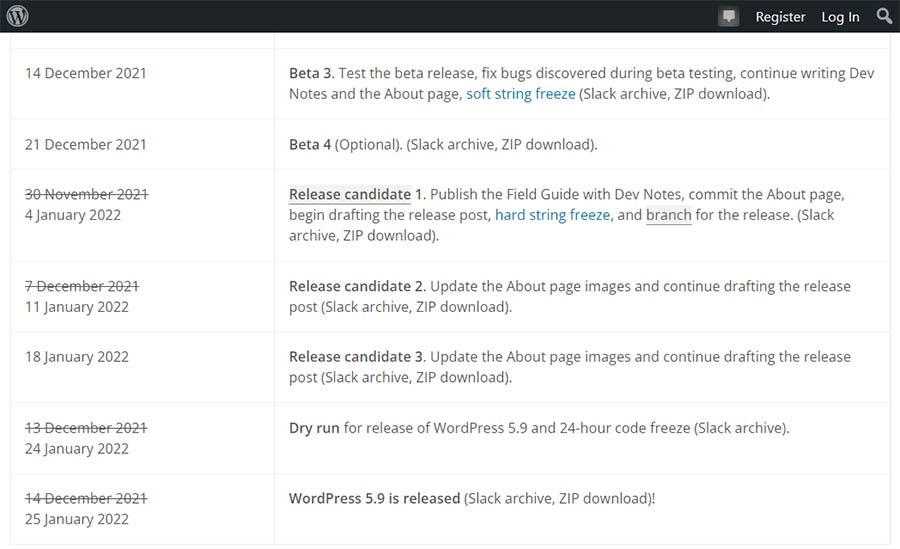Click the 4 January 2022 date
Image resolution: width=900 pixels, height=549 pixels.
click(x=73, y=215)
